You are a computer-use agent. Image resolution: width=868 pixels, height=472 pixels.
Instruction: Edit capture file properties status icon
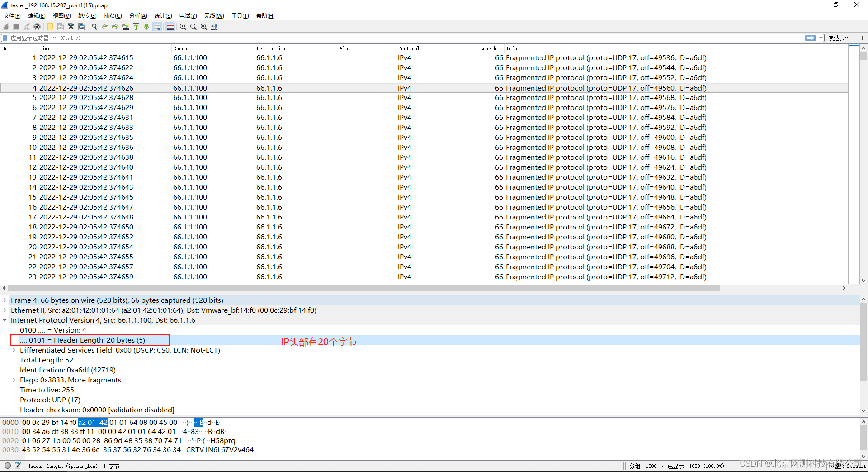pyautogui.click(x=18, y=466)
